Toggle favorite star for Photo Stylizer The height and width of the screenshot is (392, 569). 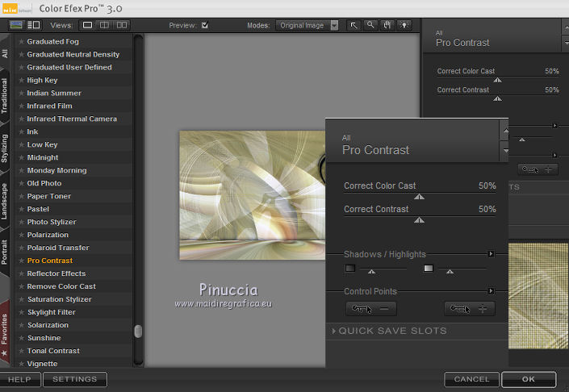point(22,222)
